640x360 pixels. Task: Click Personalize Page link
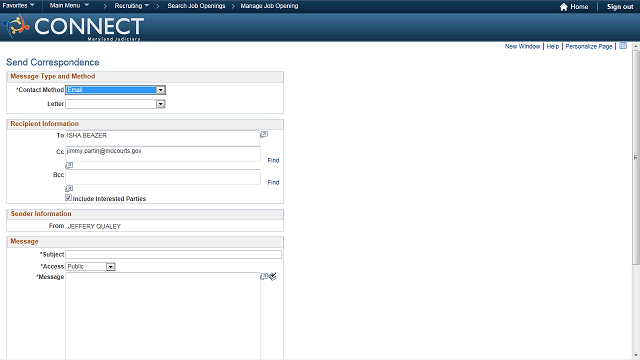pos(589,47)
